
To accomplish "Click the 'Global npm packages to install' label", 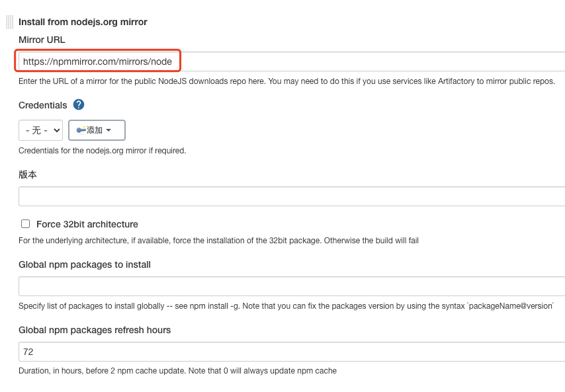I will [85, 264].
